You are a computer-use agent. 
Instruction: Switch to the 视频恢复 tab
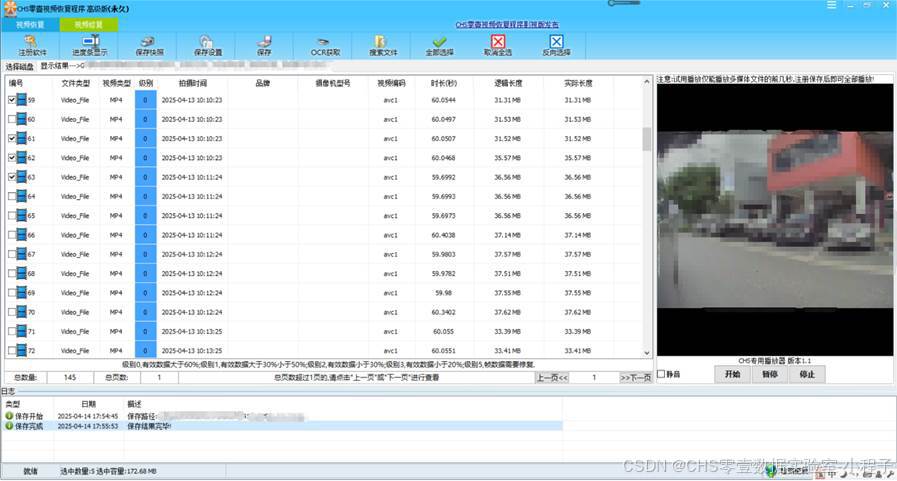[x=30, y=25]
